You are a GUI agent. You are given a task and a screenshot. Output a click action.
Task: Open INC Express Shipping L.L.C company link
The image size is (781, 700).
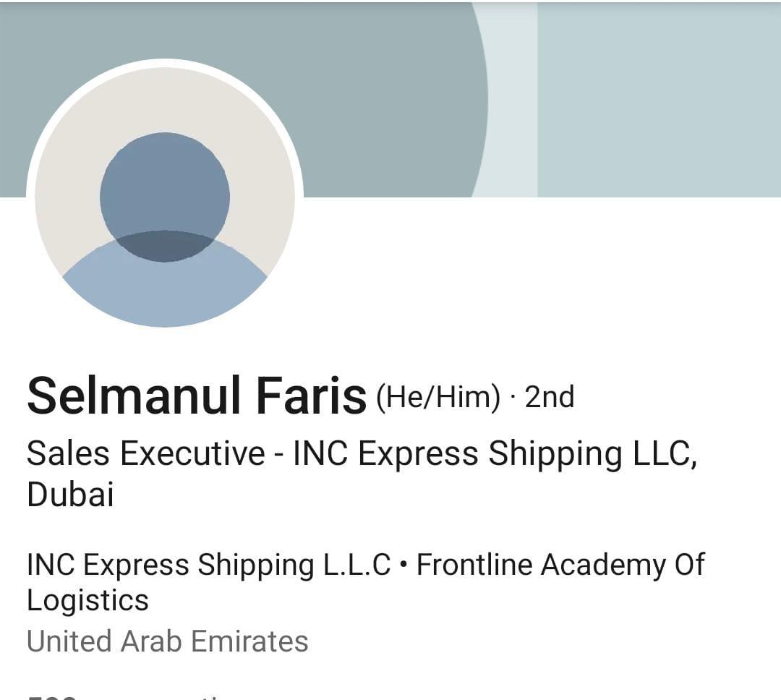(209, 565)
